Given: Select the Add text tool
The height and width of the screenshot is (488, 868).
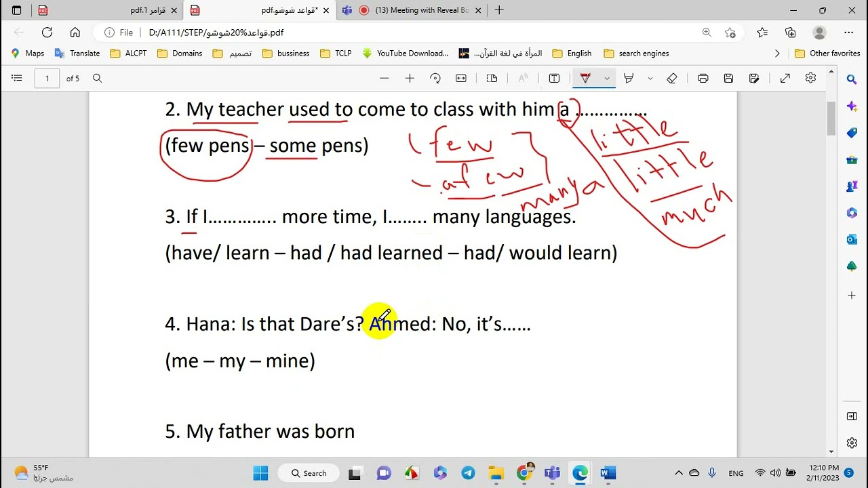Looking at the screenshot, I should tap(554, 79).
